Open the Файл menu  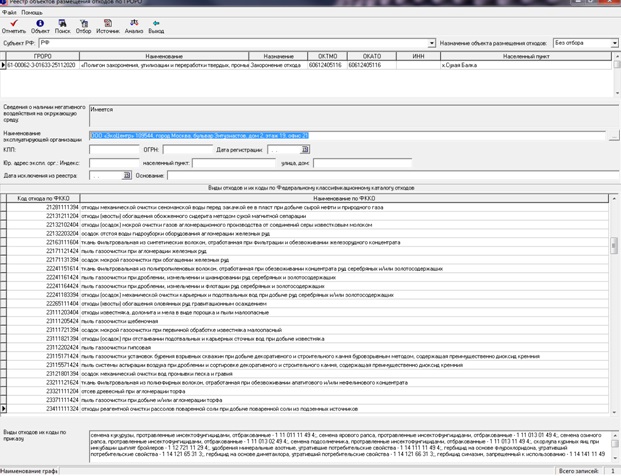point(9,13)
